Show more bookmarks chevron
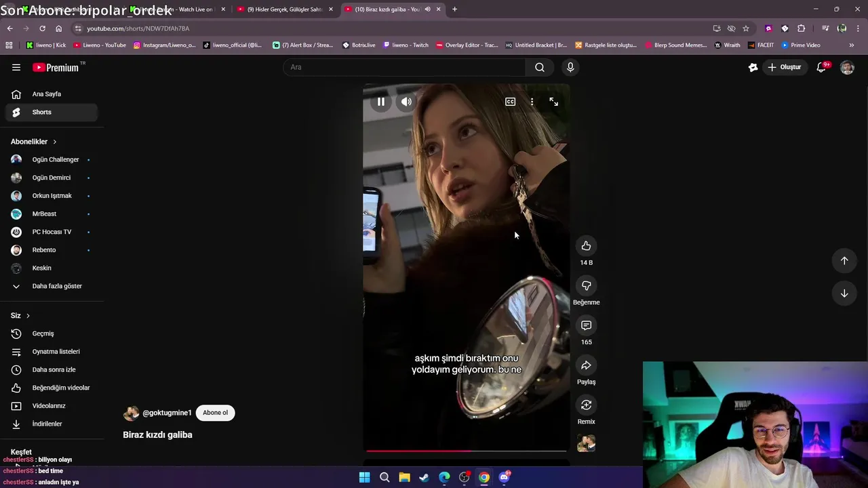The height and width of the screenshot is (488, 868). click(x=852, y=45)
